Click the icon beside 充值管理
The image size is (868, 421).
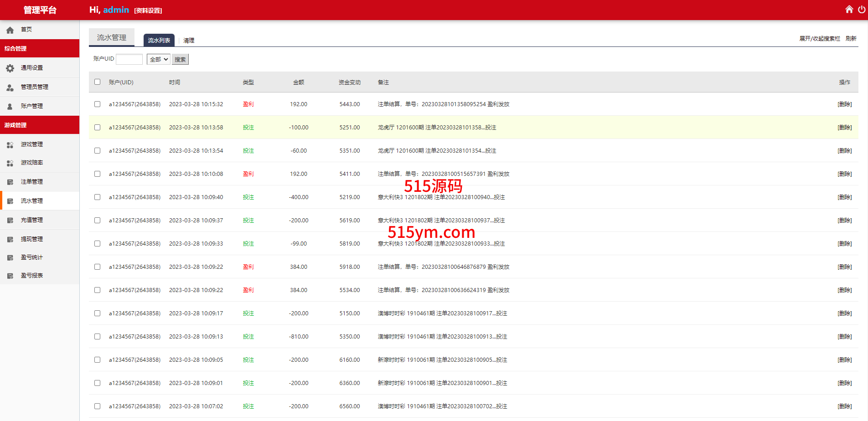pos(10,221)
